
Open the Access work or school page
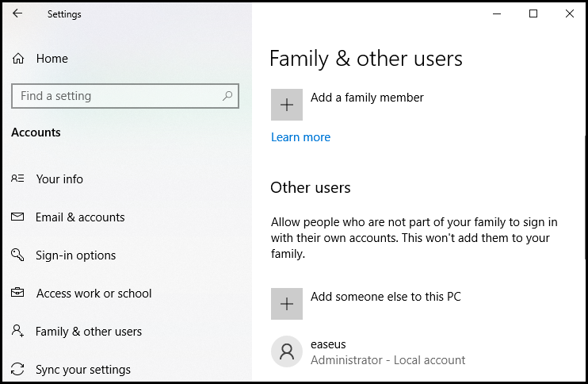(94, 294)
